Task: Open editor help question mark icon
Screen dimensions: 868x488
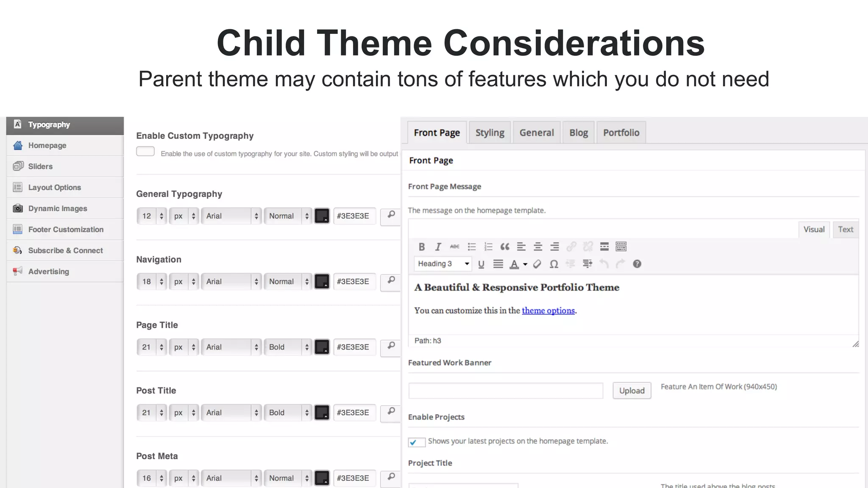Action: click(637, 264)
